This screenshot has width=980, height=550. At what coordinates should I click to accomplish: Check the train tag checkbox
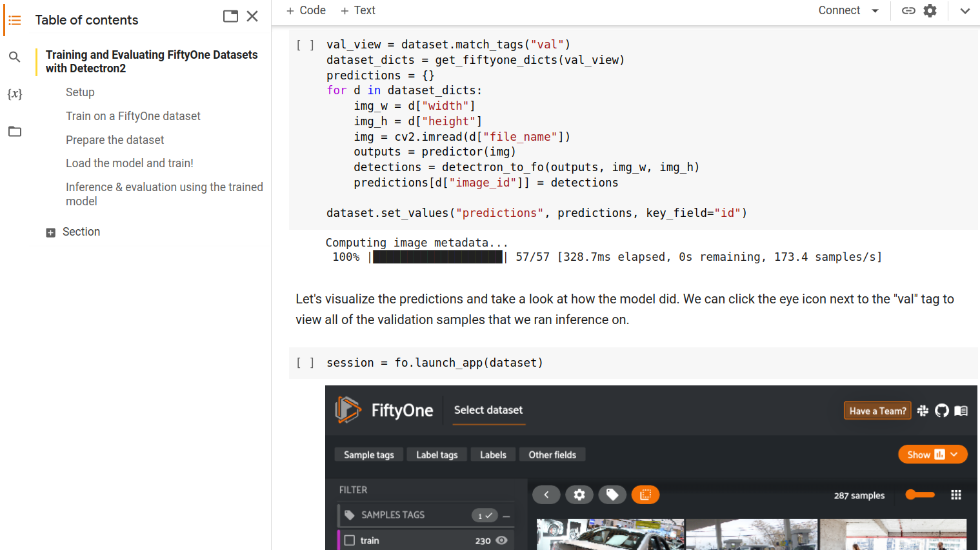(350, 540)
